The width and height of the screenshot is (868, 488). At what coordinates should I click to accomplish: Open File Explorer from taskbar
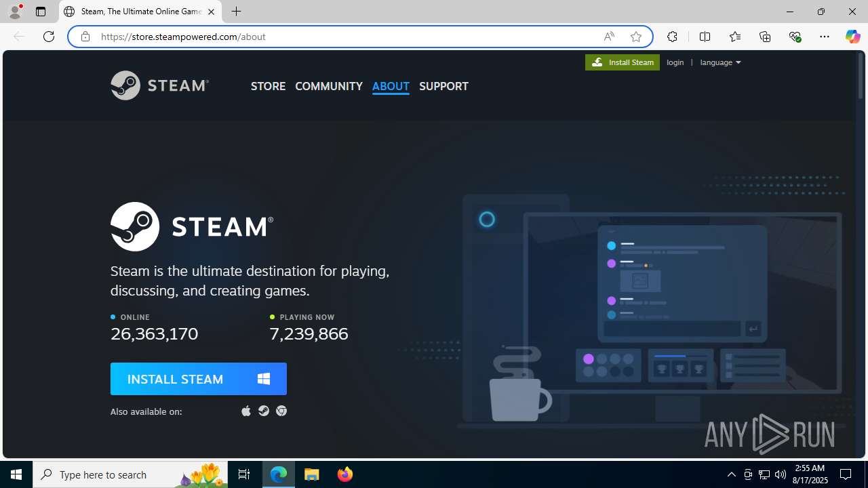[312, 474]
